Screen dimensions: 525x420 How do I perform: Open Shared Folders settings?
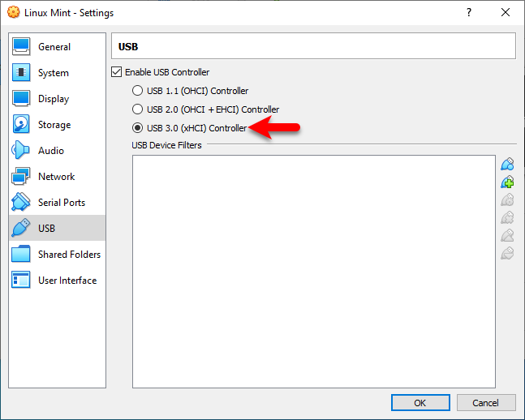point(69,255)
